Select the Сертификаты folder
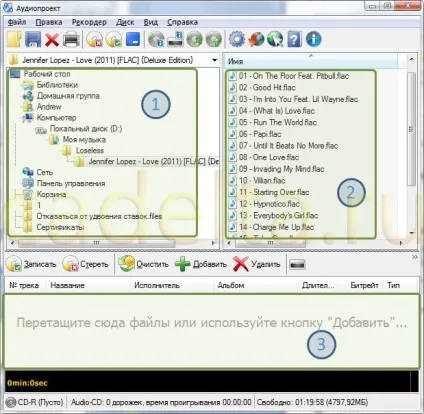The image size is (424, 414). pyautogui.click(x=60, y=227)
